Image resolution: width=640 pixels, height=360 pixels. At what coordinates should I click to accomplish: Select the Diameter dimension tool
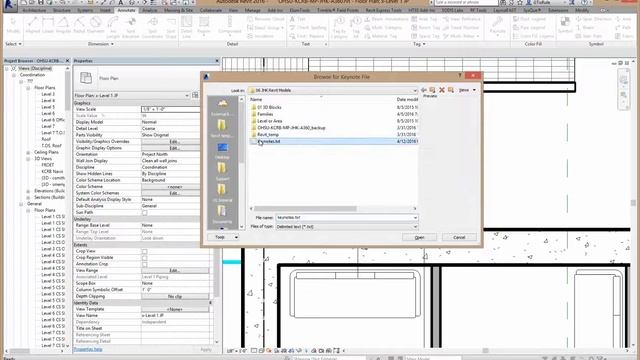click(x=96, y=25)
